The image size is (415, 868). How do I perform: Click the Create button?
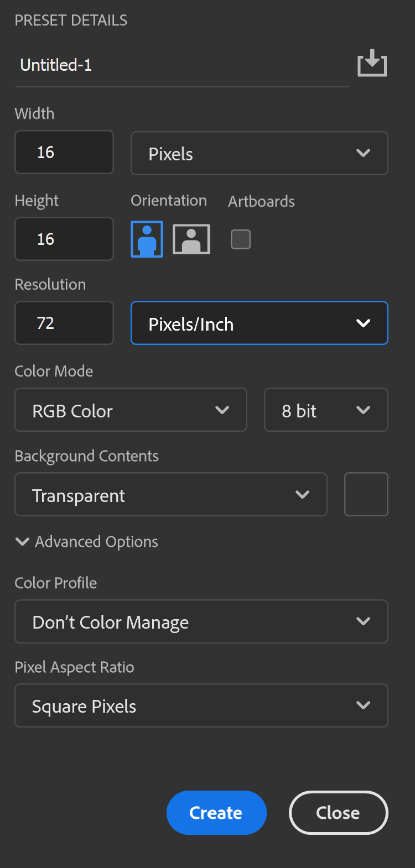pos(216,813)
